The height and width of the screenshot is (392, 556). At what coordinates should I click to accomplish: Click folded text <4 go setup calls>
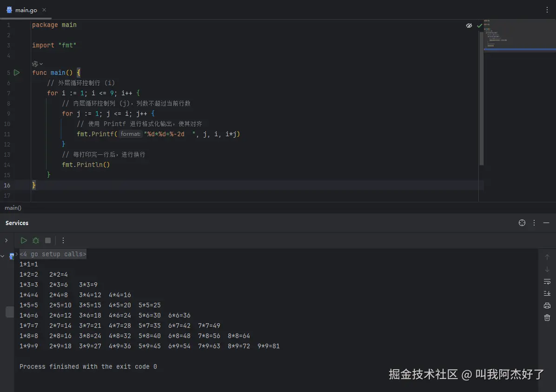pos(53,254)
